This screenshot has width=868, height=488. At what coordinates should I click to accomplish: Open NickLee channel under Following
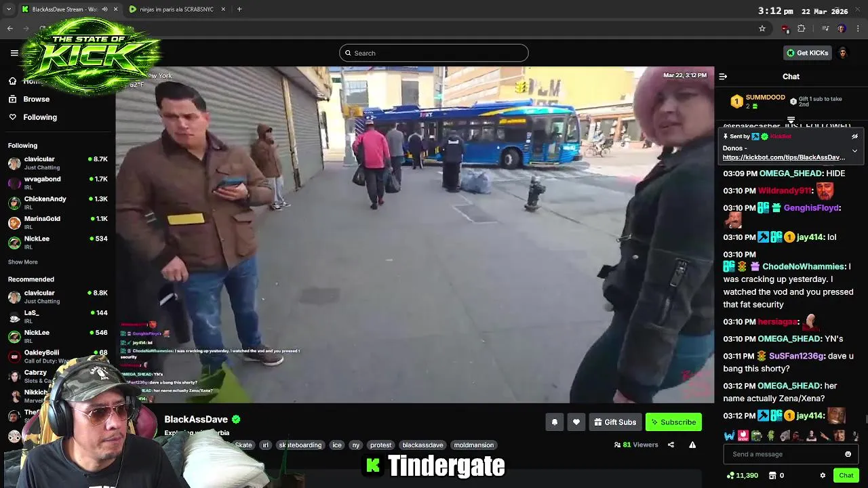point(58,242)
